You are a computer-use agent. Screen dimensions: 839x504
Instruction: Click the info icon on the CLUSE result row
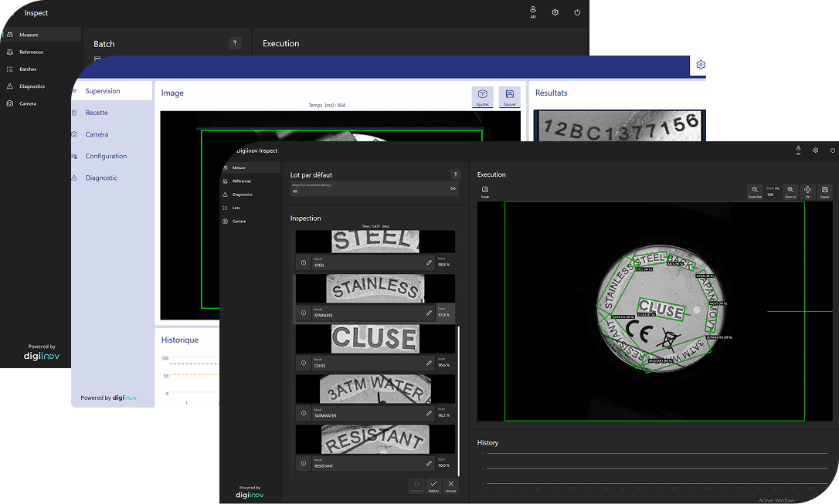[304, 363]
